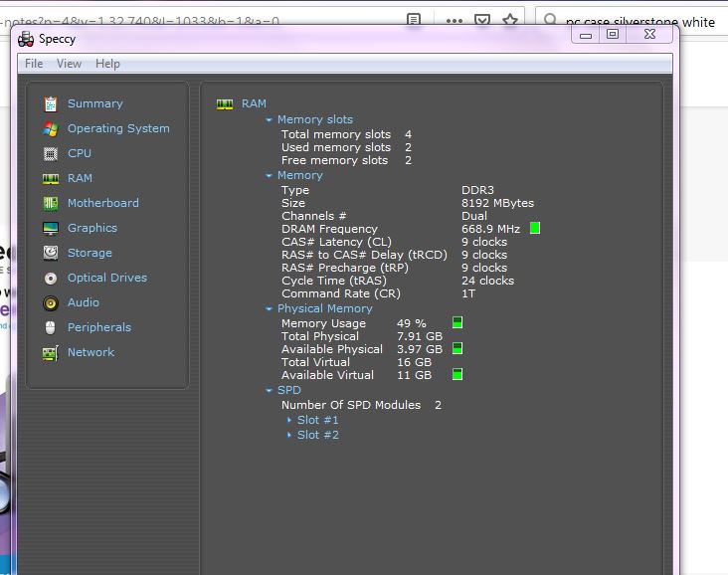
Task: Click the '8192 MBytes' size value
Action: pyautogui.click(x=497, y=203)
